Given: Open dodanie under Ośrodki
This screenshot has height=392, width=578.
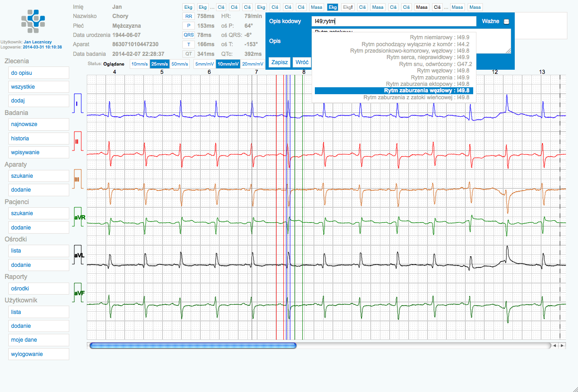Looking at the screenshot, I should pos(39,265).
